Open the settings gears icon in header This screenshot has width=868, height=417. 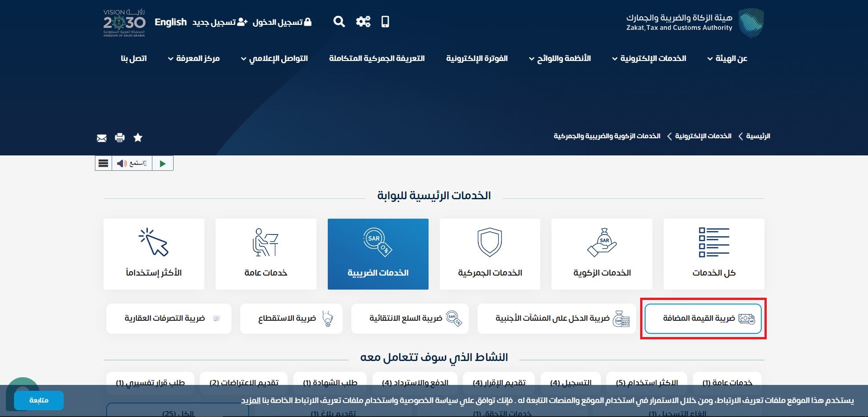(363, 21)
